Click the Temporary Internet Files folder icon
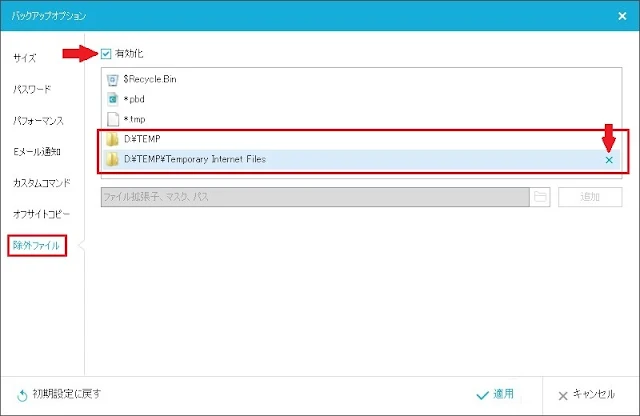This screenshot has height=416, width=640. tap(112, 159)
